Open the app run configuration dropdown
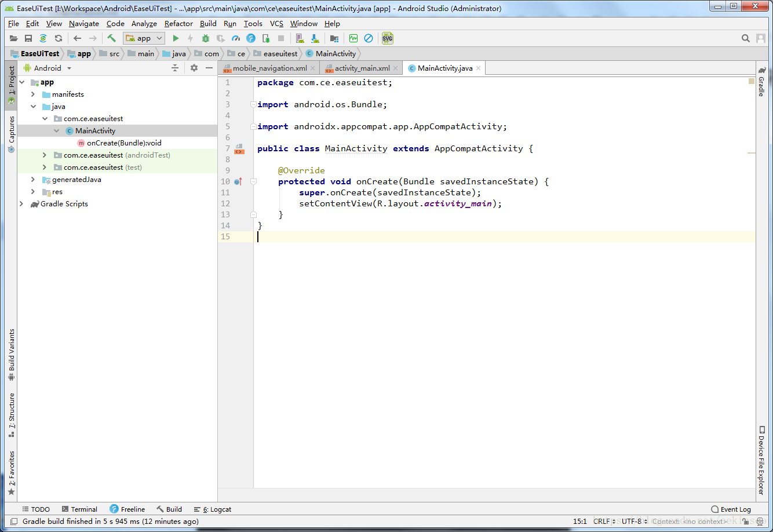Screen dimensions: 773x532 [x=144, y=38]
